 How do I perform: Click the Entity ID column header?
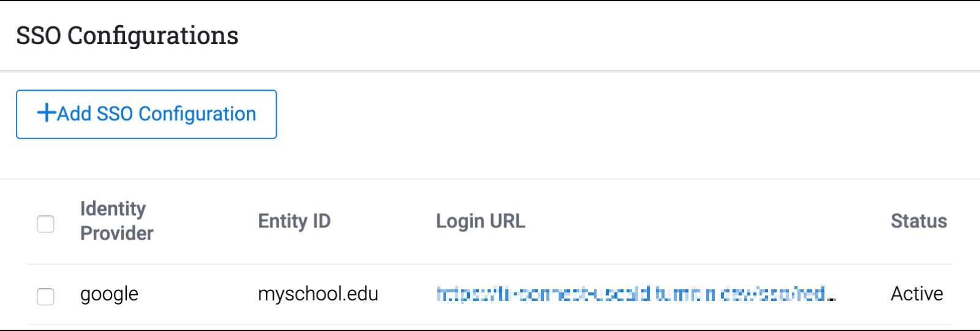point(294,221)
